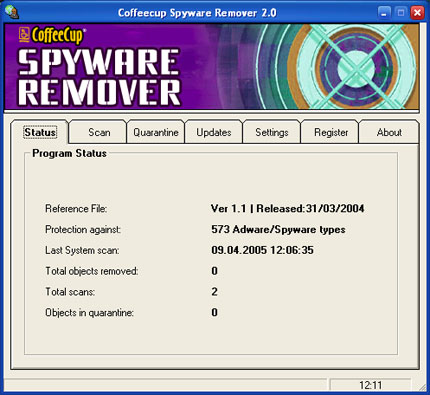
Task: Click the status bar clock 12:11
Action: coord(370,385)
